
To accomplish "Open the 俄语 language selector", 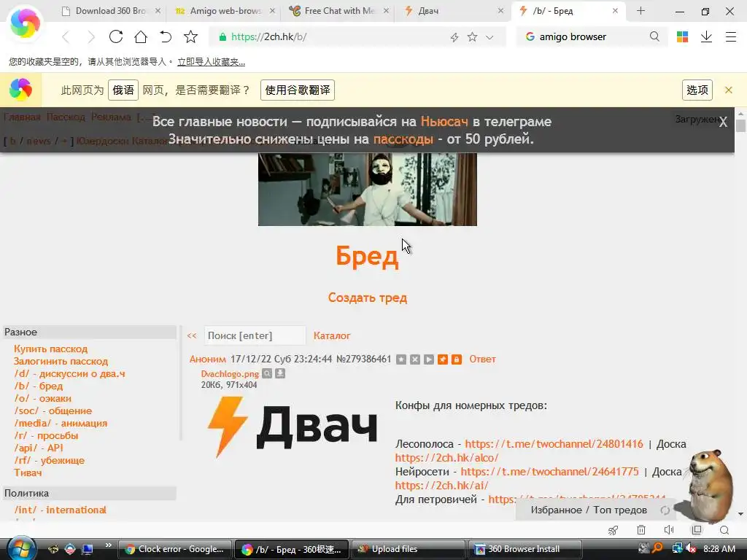I will pyautogui.click(x=123, y=90).
